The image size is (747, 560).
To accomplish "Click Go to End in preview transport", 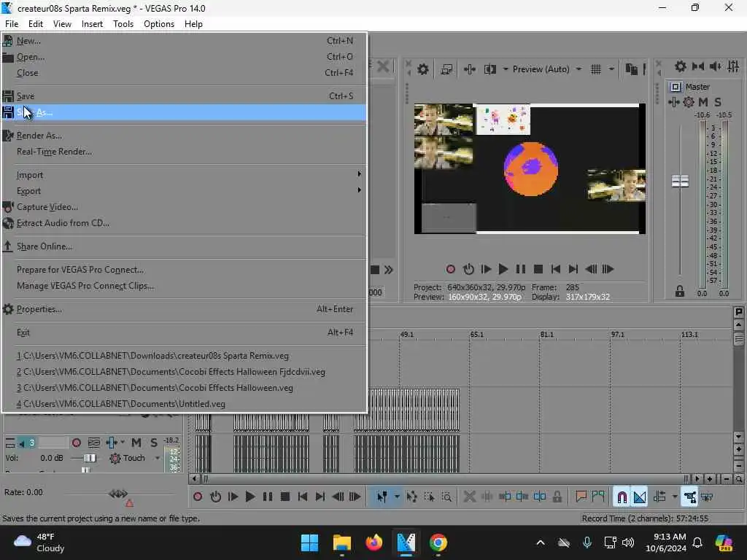I will pyautogui.click(x=573, y=270).
